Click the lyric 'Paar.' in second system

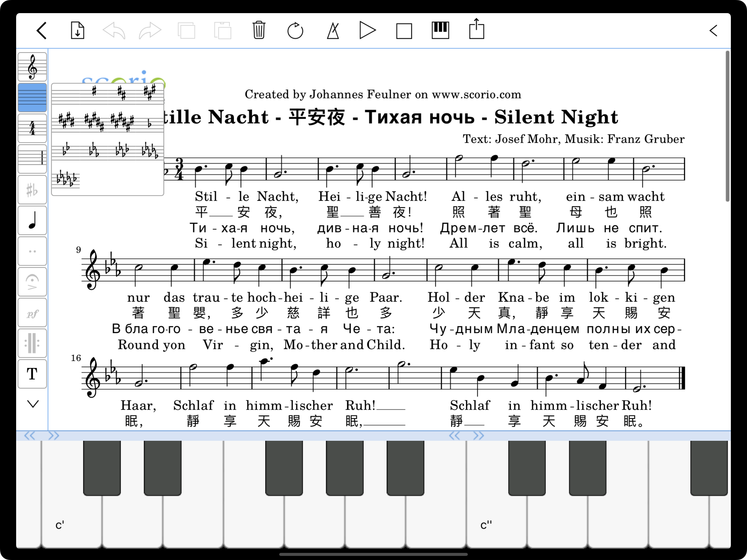[386, 297]
